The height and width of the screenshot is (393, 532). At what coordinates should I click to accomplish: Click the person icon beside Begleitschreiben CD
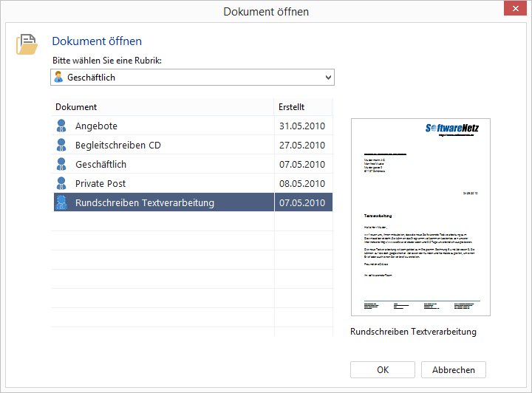pos(61,145)
